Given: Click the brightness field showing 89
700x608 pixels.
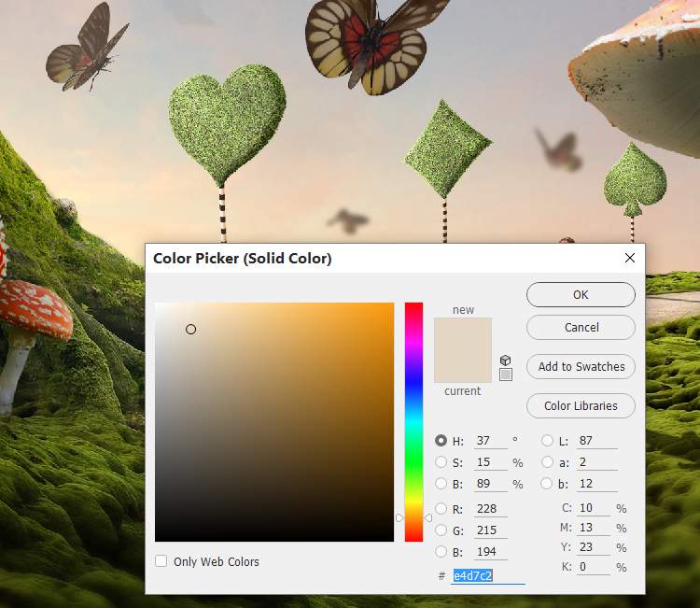Looking at the screenshot, I should pos(490,484).
